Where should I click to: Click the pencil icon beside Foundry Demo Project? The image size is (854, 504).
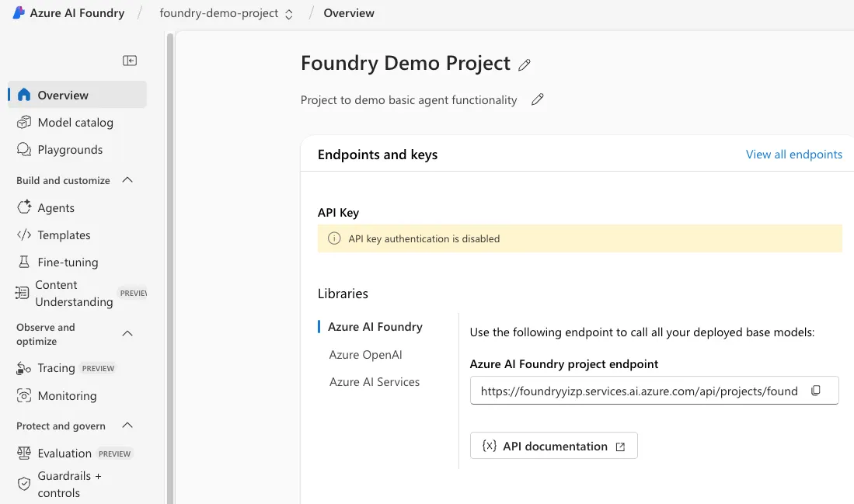coord(525,65)
